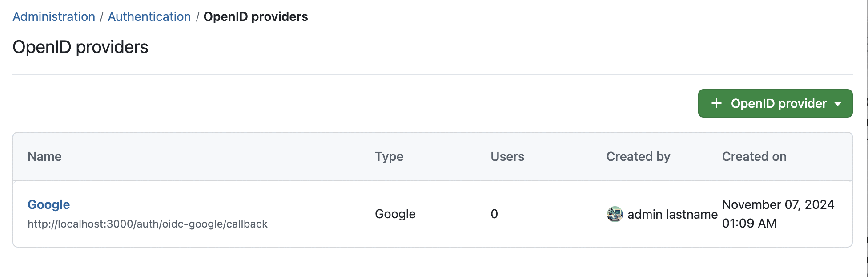The width and height of the screenshot is (868, 277).
Task: Click the admin user's avatar image
Action: pyautogui.click(x=615, y=214)
